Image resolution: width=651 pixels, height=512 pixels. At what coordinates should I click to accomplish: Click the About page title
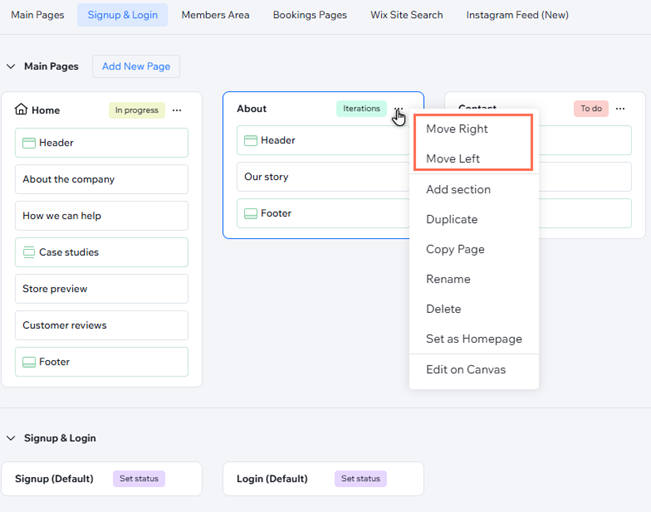click(x=252, y=108)
